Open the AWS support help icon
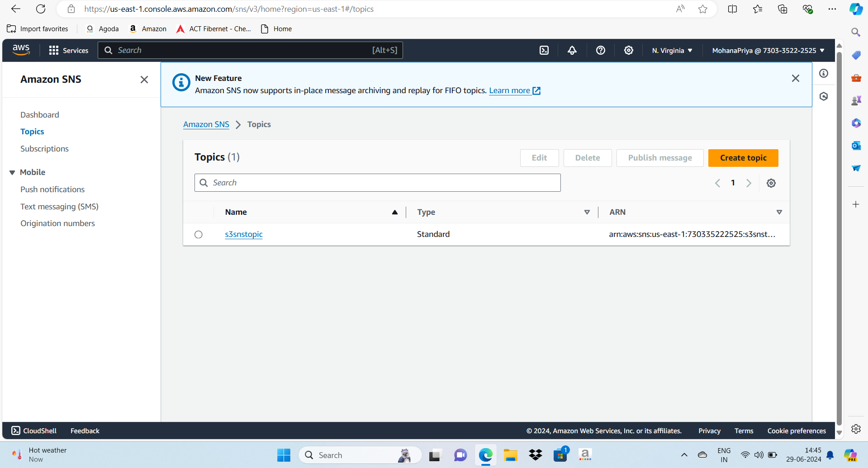This screenshot has height=468, width=868. pyautogui.click(x=601, y=50)
